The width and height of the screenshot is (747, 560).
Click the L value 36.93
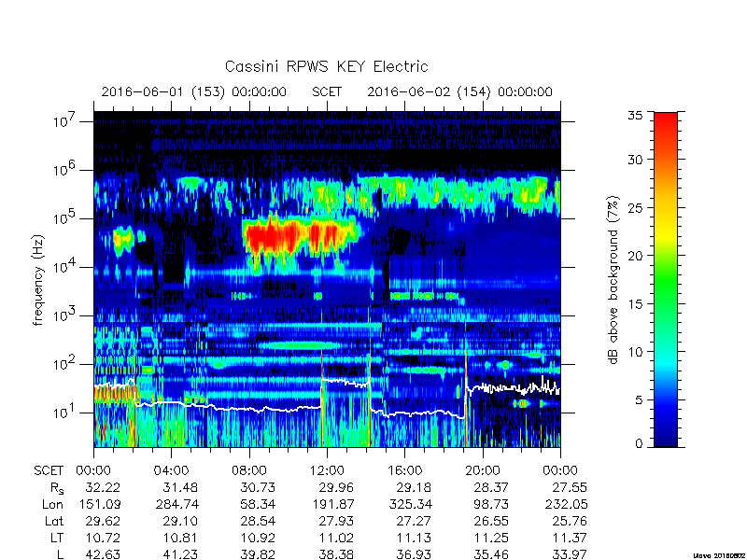[413, 554]
